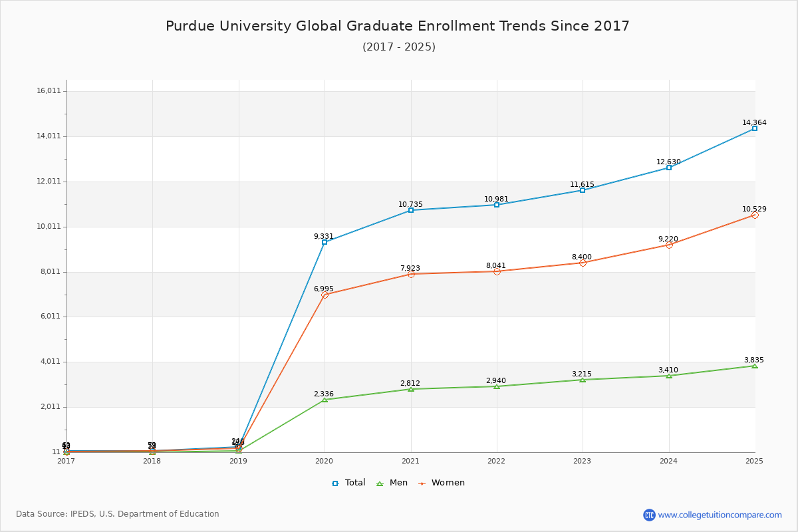Image resolution: width=798 pixels, height=532 pixels.
Task: Click the Women 2023 marker 8,400
Action: pos(583,263)
